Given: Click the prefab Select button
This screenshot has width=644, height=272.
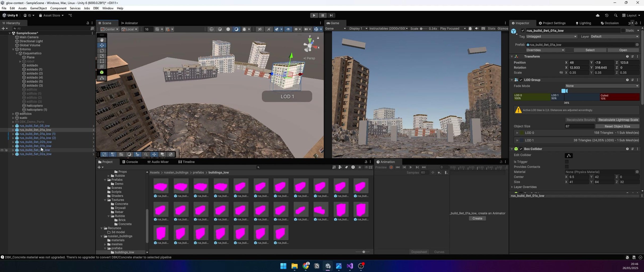Looking at the screenshot, I should pos(590,50).
